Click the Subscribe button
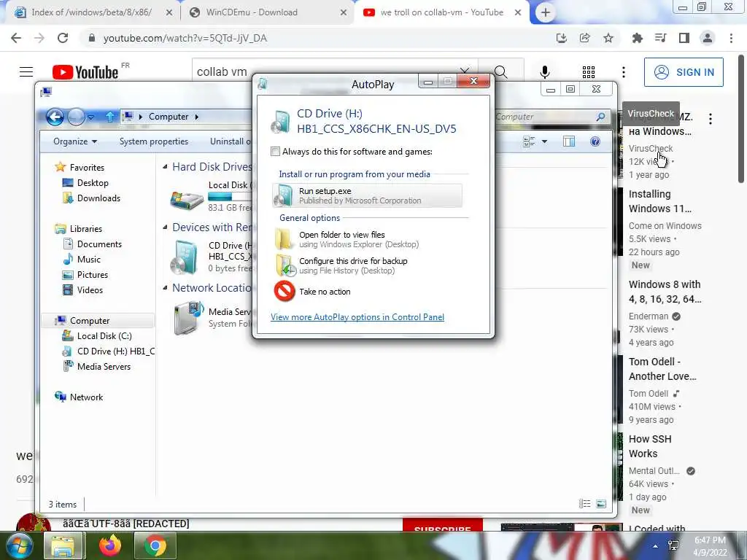Image resolution: width=747 pixels, height=560 pixels. point(443,525)
